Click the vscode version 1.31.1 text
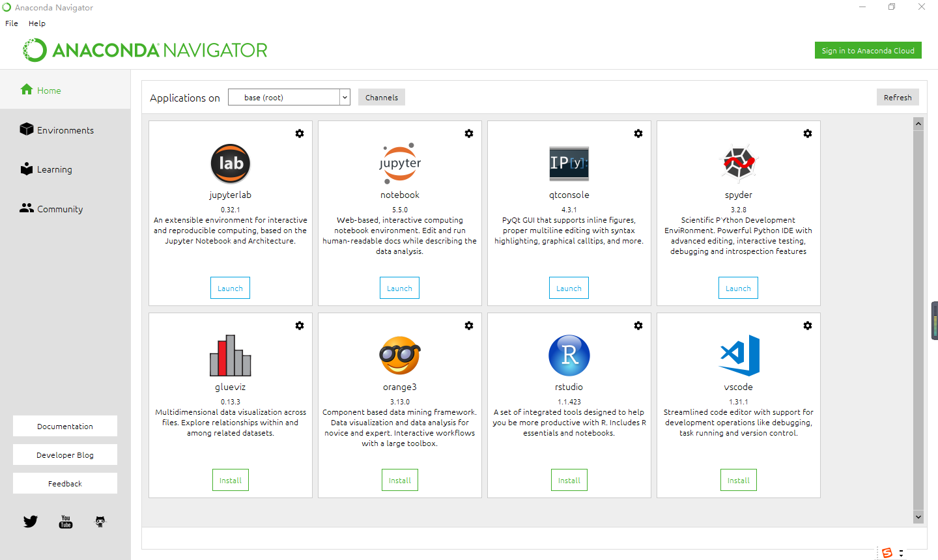Image resolution: width=938 pixels, height=560 pixels. click(x=739, y=402)
